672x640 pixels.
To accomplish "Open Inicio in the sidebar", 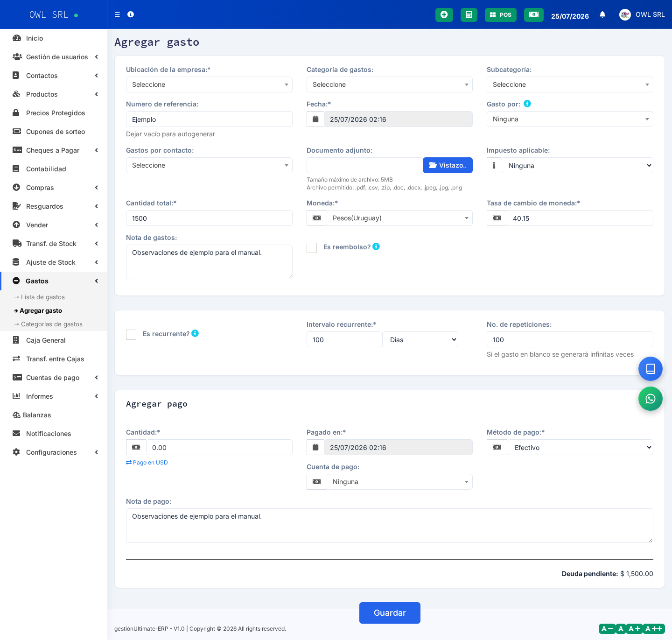I will [x=54, y=38].
